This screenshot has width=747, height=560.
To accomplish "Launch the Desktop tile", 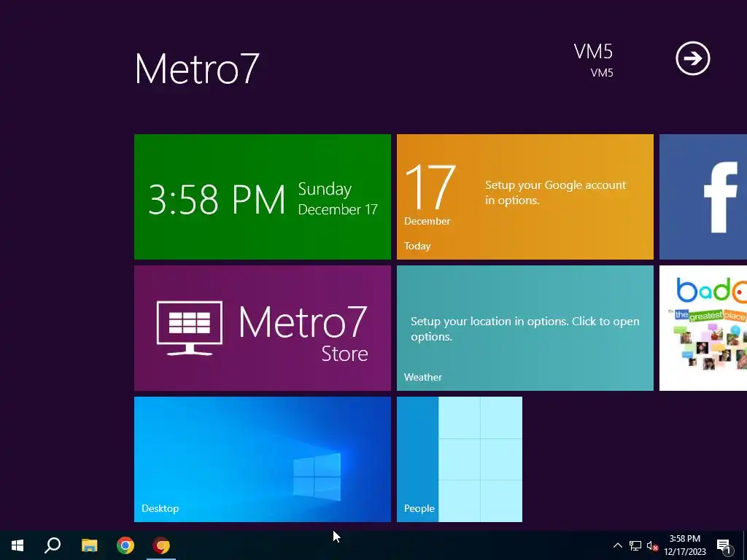I will point(263,459).
